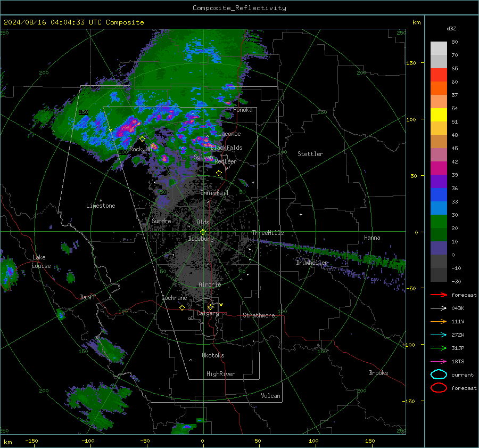Select the royal blue 36 dBZ swatch
The image size is (479, 448).
(439, 195)
